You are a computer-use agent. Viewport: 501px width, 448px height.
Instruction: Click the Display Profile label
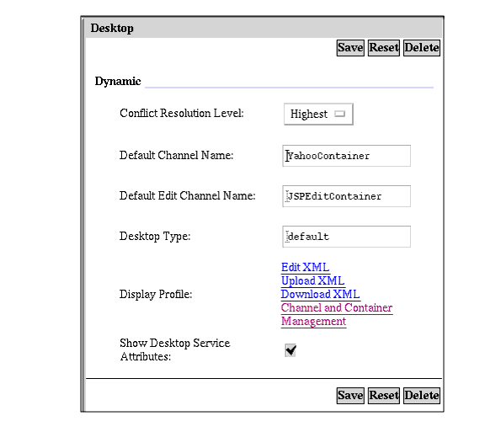click(x=156, y=294)
